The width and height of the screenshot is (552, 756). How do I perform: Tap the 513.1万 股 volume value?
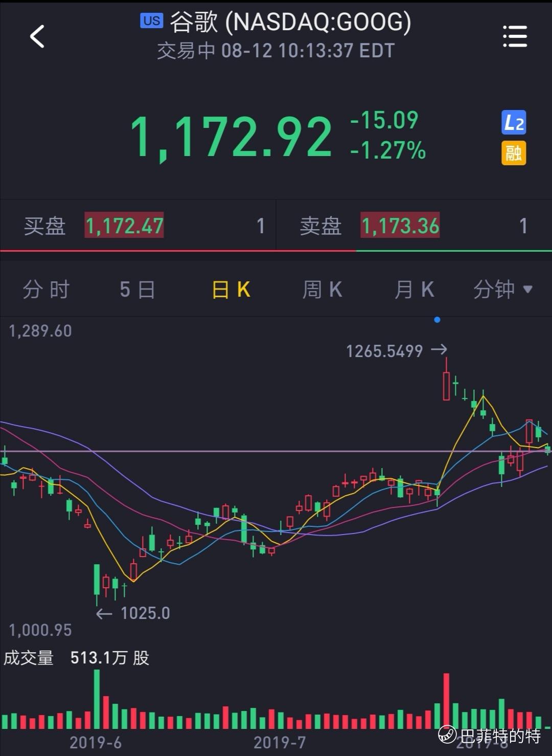(x=110, y=657)
